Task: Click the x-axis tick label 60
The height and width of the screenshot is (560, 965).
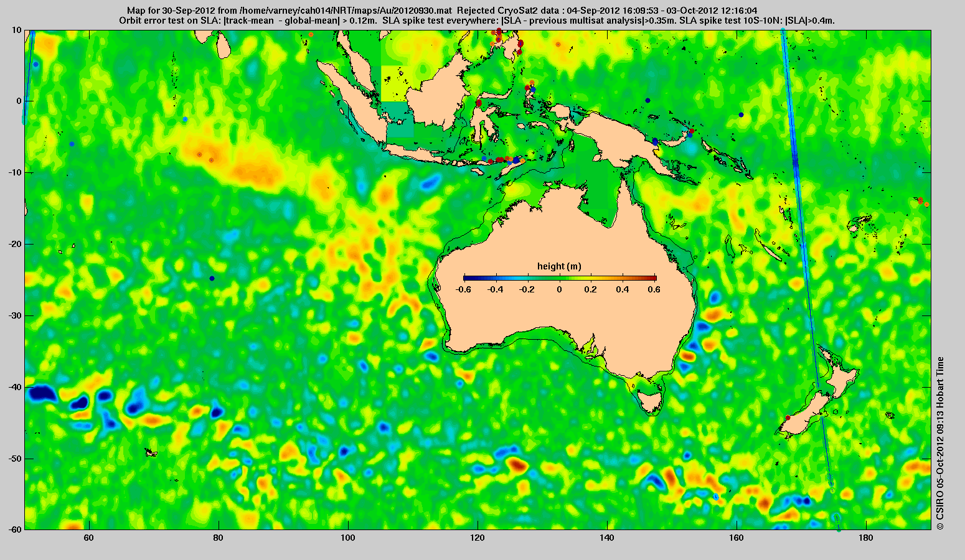Action: tap(89, 537)
